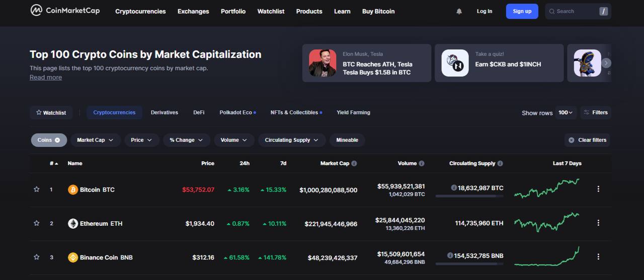
Task: Click the Volume column info icon
Action: pos(422,163)
